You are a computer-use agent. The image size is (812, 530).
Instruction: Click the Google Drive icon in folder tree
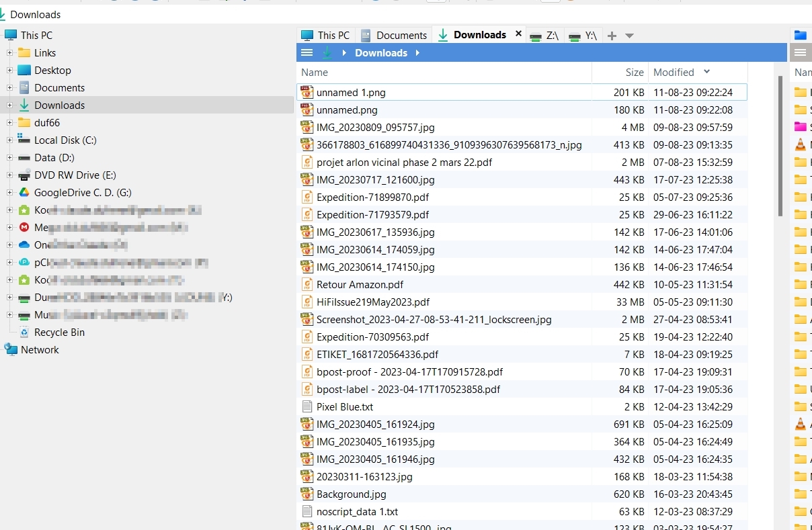pyautogui.click(x=24, y=193)
